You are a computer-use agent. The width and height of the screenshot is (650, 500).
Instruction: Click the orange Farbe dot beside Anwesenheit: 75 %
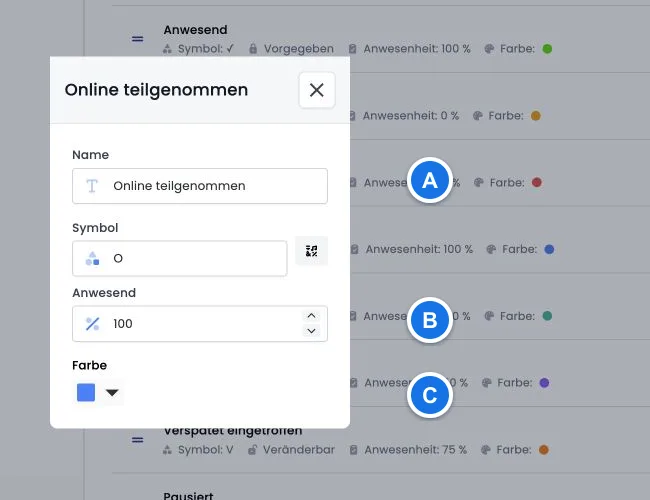click(x=543, y=450)
